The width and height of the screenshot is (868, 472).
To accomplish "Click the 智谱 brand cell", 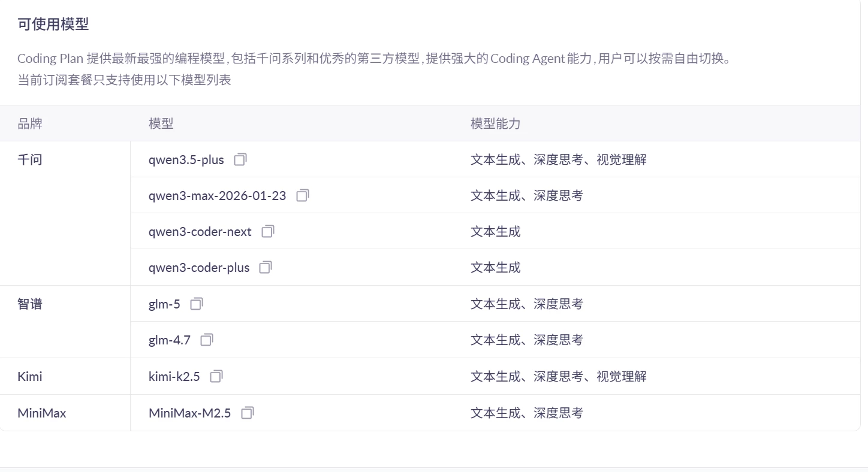I will click(x=30, y=304).
